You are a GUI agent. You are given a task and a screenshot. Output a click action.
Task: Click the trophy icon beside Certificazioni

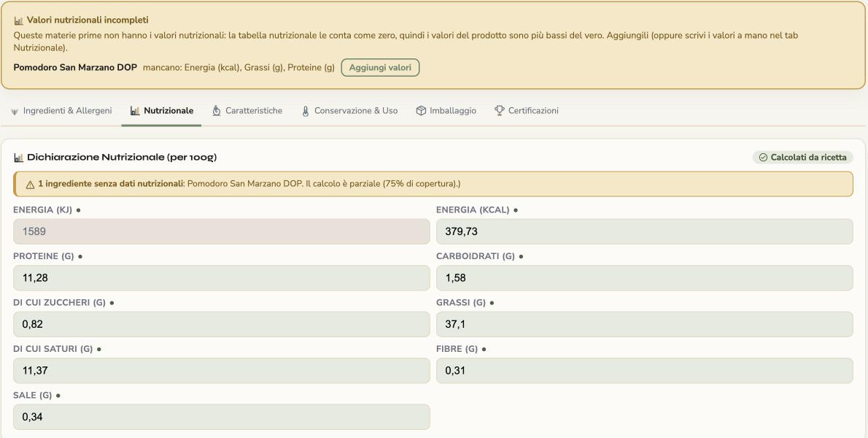[500, 111]
